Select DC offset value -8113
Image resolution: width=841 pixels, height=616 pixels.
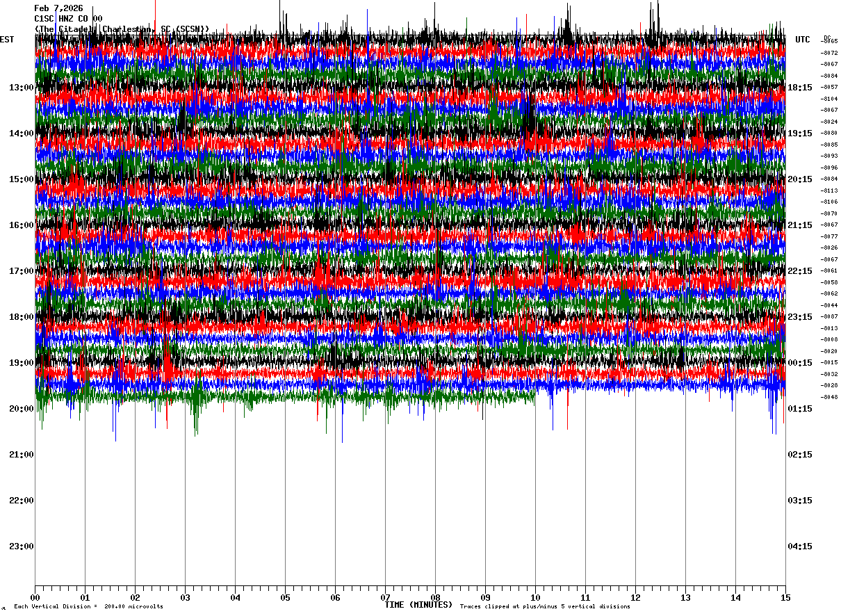[x=829, y=191]
